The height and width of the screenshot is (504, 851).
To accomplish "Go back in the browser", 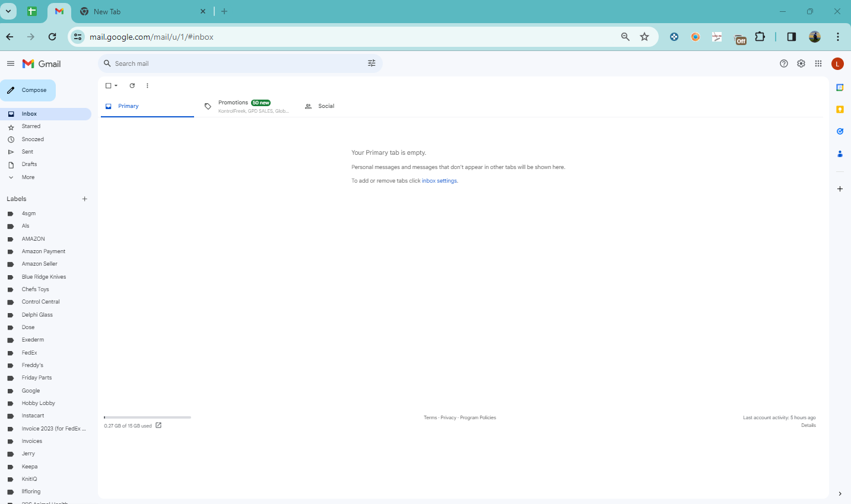I will 9,37.
